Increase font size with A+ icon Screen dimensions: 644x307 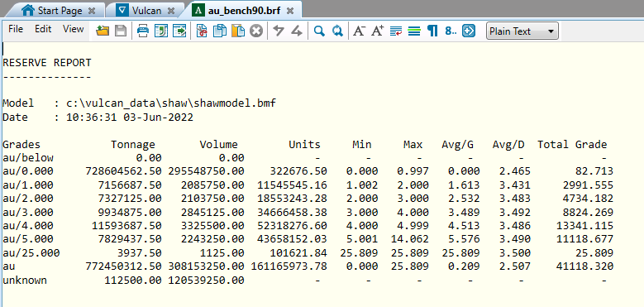point(378,31)
